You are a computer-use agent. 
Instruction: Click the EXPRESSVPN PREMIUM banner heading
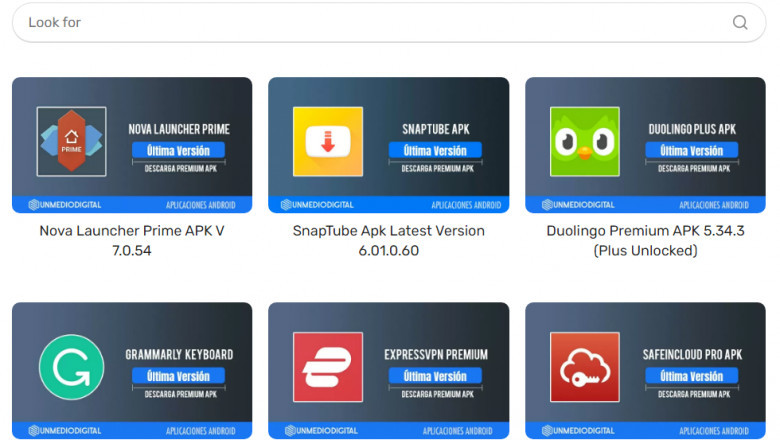tap(436, 354)
